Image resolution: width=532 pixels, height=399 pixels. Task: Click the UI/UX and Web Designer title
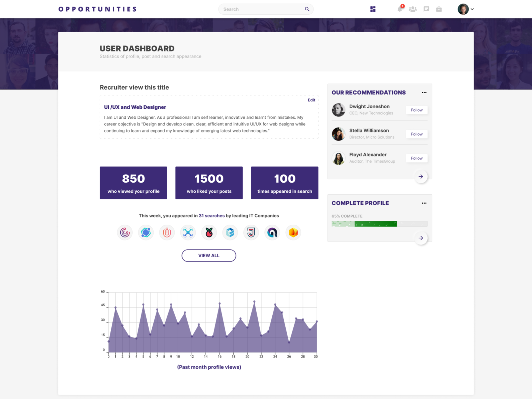point(135,107)
